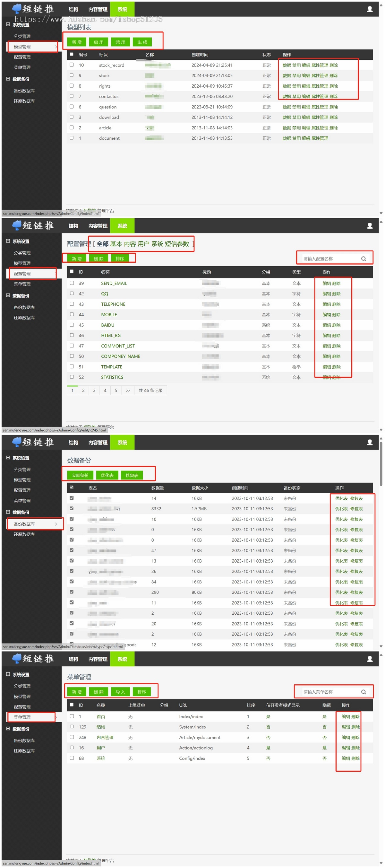The width and height of the screenshot is (385, 868).
Task: Click 排序 button on 配置管理 page
Action: pos(120,259)
